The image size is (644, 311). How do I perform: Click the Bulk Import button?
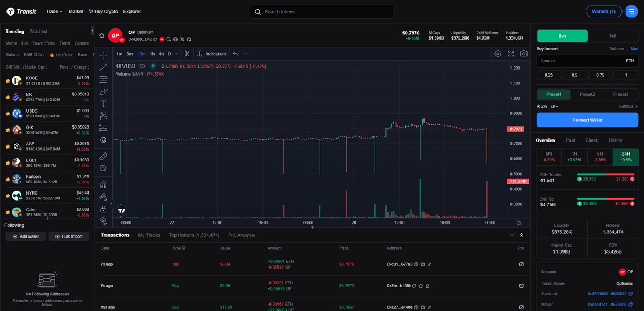pyautogui.click(x=69, y=236)
